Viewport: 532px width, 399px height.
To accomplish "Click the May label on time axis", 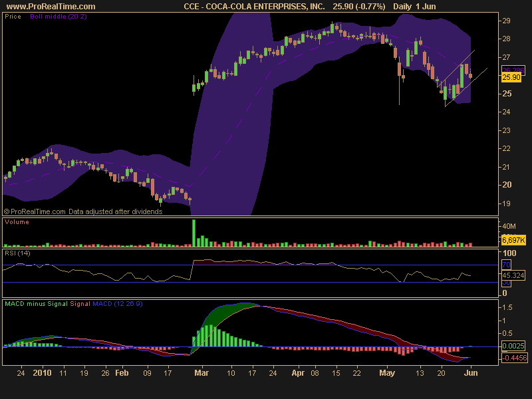I will [x=387, y=373].
